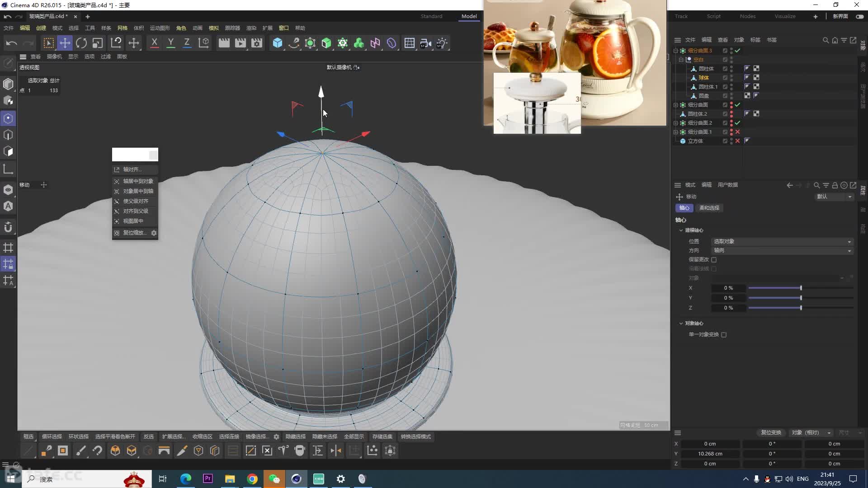
Task: Open Edit Render Settings clapperboard with gear
Action: [x=257, y=43]
